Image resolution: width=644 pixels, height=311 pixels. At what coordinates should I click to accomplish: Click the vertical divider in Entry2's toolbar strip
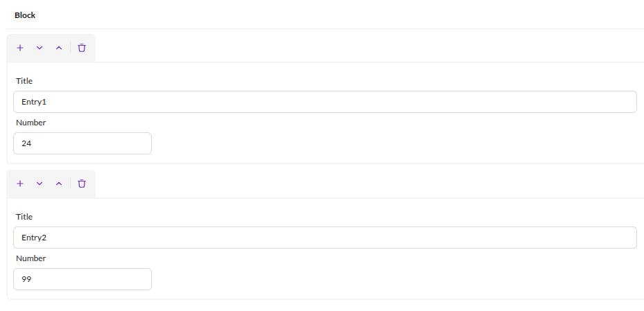(70, 183)
